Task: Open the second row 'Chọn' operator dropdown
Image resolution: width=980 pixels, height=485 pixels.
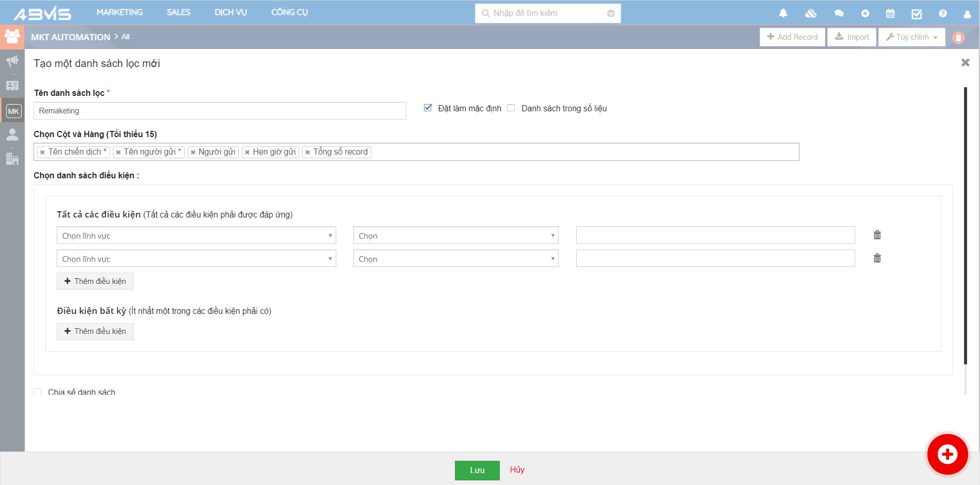Action: [x=455, y=259]
